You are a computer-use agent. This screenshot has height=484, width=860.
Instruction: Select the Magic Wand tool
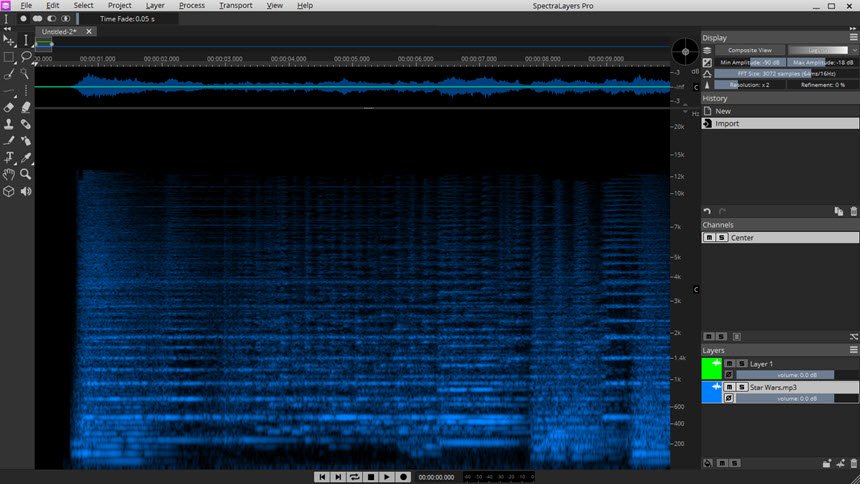click(x=26, y=74)
